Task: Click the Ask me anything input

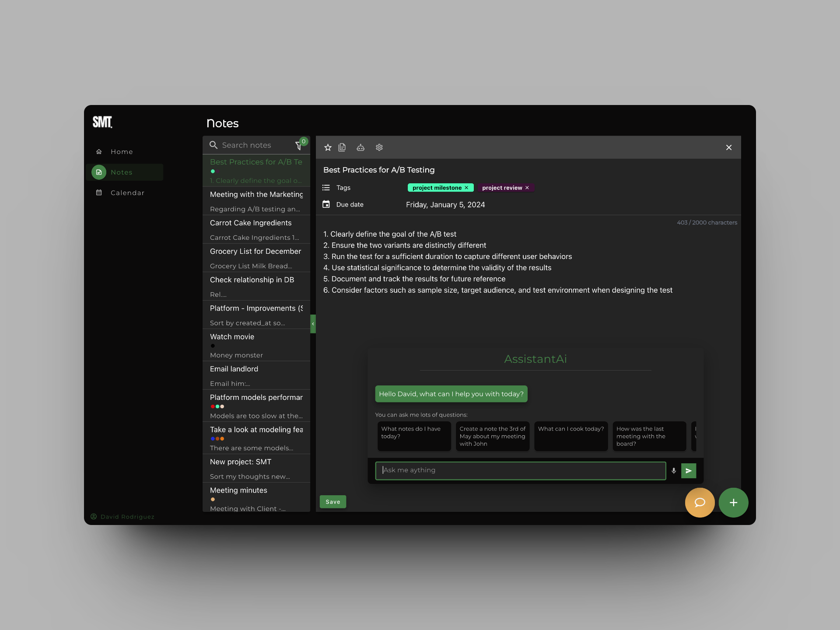Action: 520,470
